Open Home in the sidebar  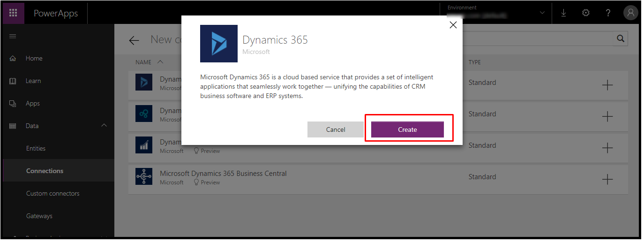click(x=34, y=58)
